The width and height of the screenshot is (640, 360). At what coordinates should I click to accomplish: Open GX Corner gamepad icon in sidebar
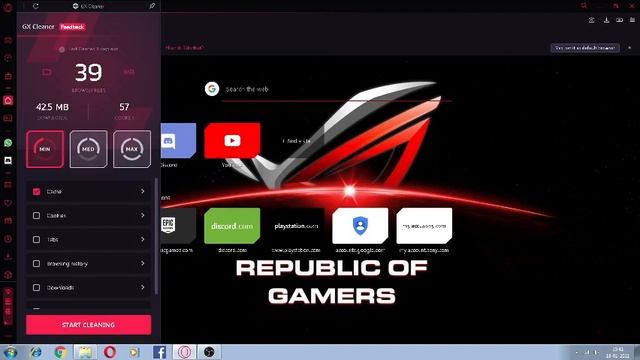[x=8, y=40]
